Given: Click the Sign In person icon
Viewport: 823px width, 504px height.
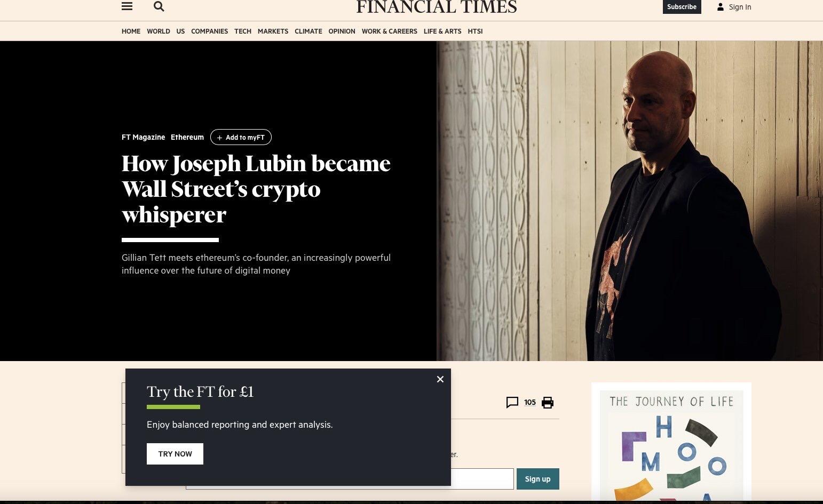Looking at the screenshot, I should click(721, 7).
